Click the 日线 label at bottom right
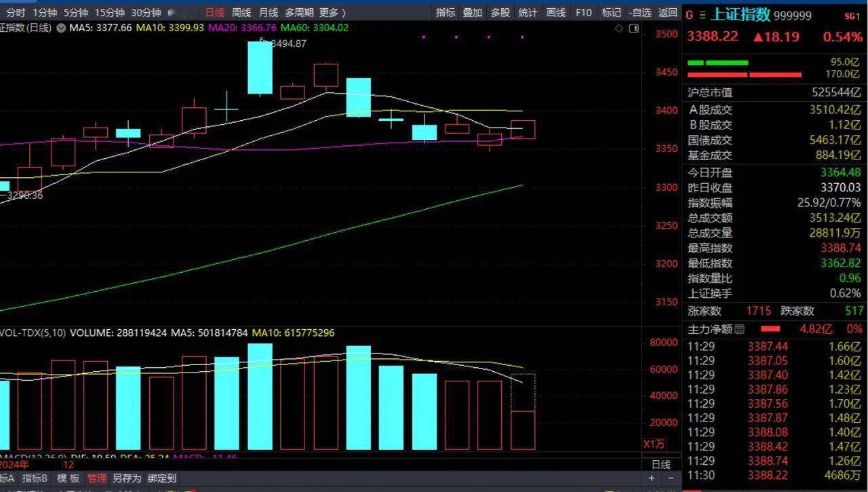This screenshot has width=868, height=492. tap(661, 465)
